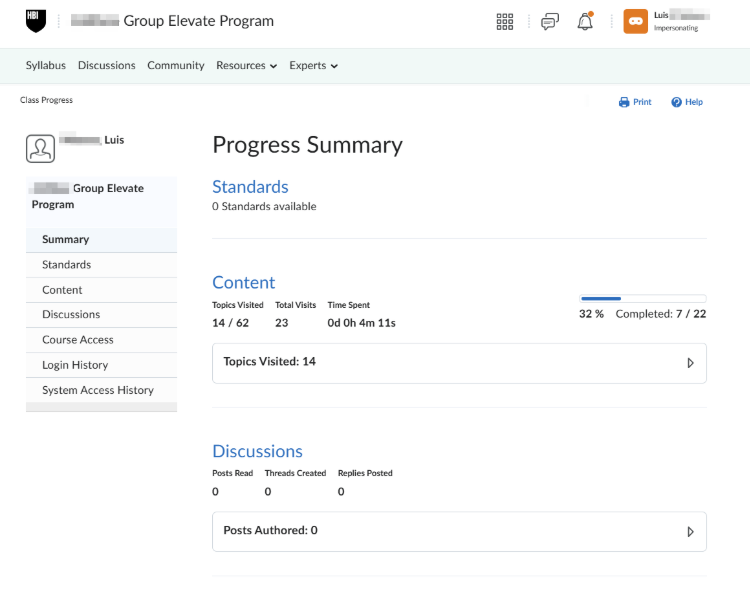Viewport: 750px width, 600px height.
Task: Click the Print link
Action: [x=642, y=102]
